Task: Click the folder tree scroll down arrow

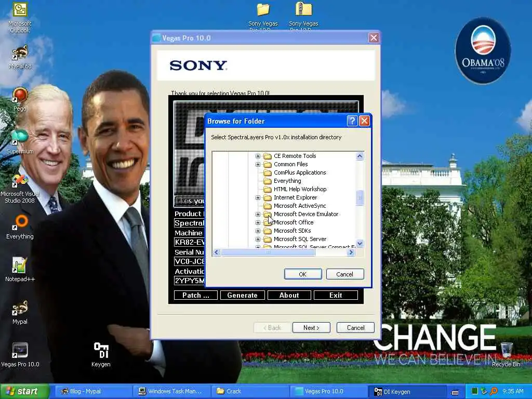Action: point(360,243)
